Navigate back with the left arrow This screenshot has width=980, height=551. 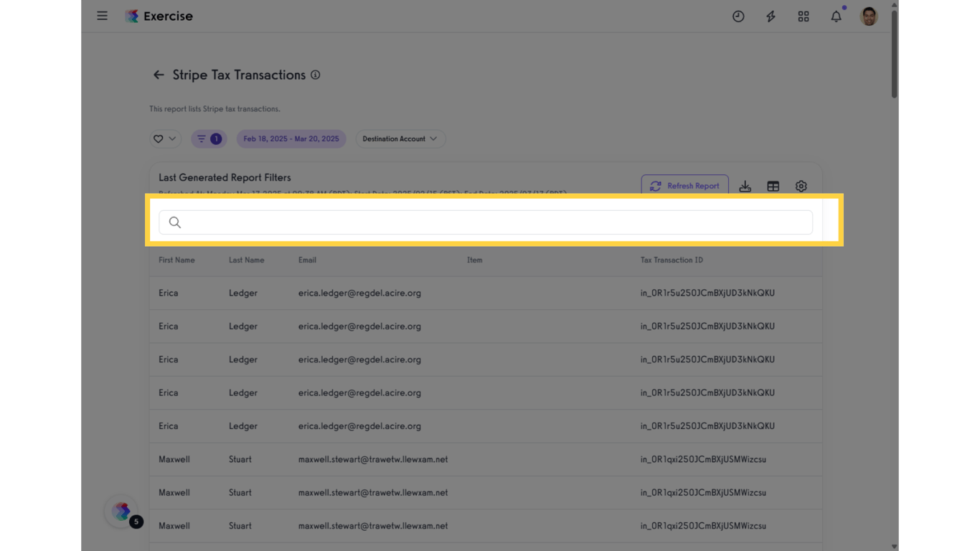158,75
